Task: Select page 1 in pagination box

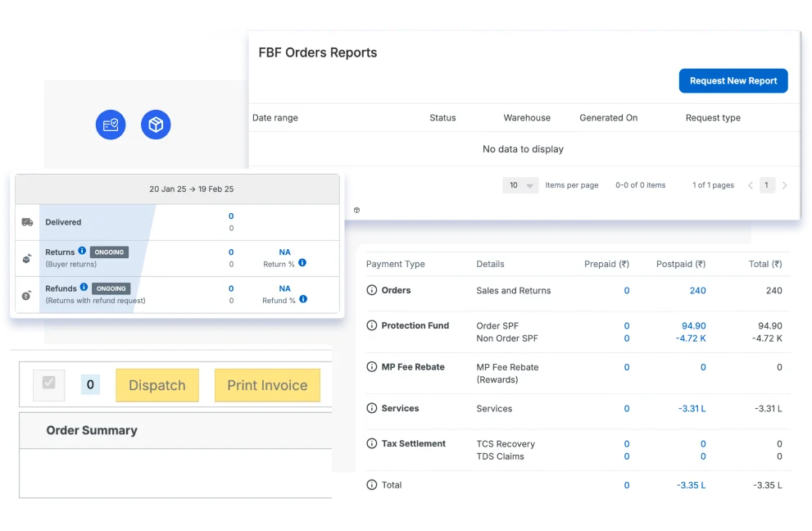Action: [x=766, y=185]
